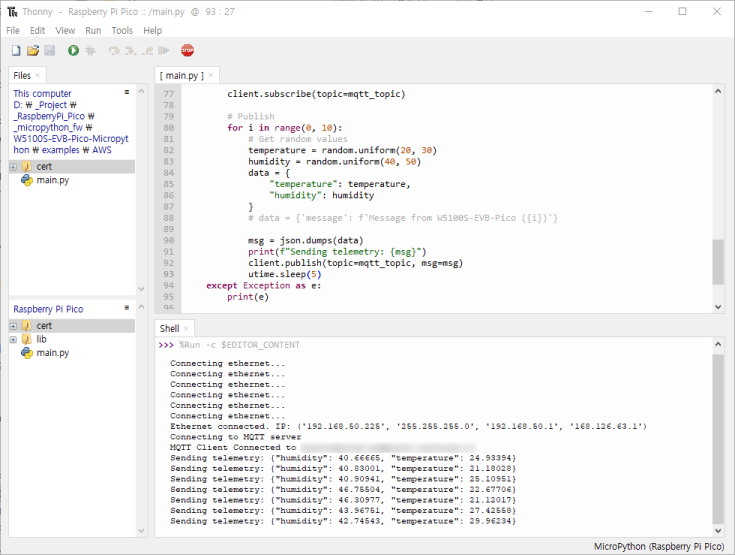Click the Step out debug icon
735x555 pixels.
(x=147, y=51)
